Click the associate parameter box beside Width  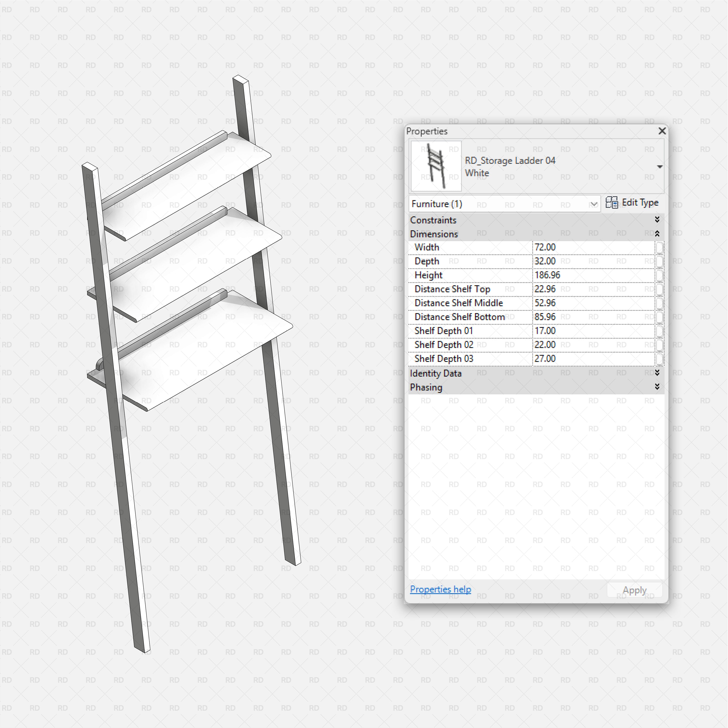[660, 247]
